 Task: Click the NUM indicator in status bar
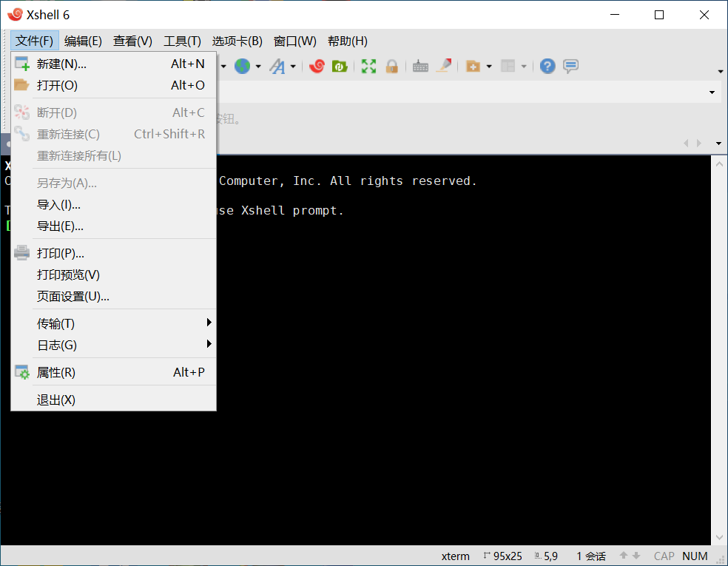pos(695,556)
